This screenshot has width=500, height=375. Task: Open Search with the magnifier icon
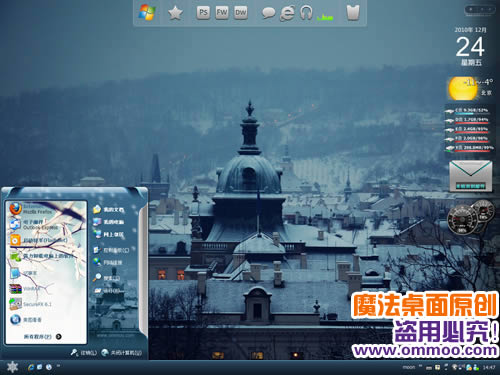click(x=107, y=277)
